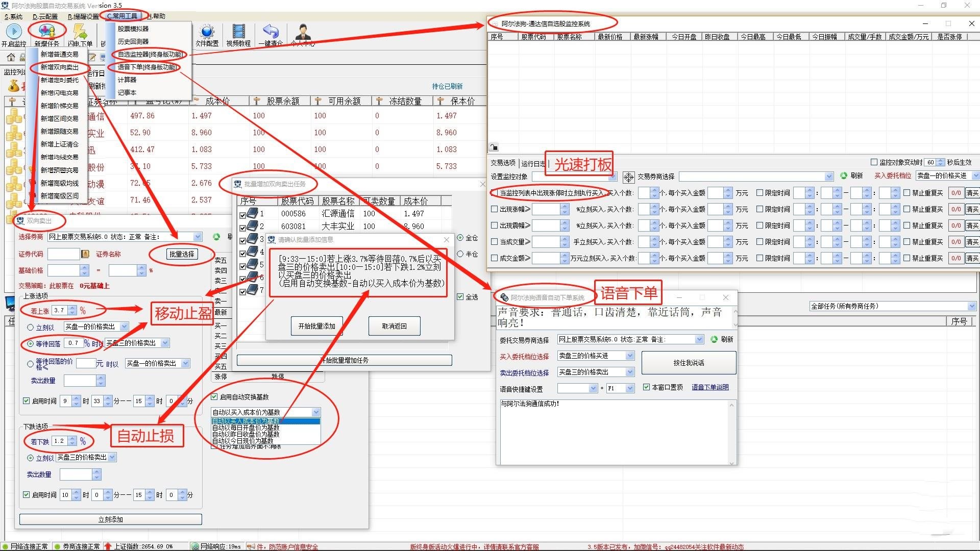Open 软件配置 globe-gear toolbar icon

(x=207, y=31)
